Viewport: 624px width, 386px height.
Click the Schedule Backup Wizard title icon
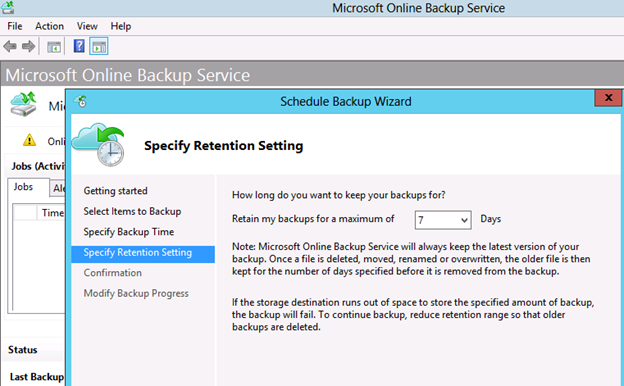81,101
